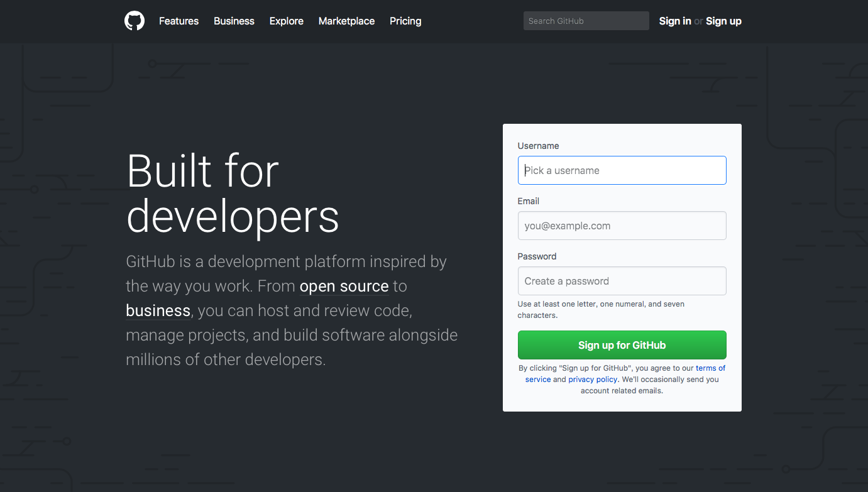
Task: Open Marketplace from the header
Action: pos(346,21)
